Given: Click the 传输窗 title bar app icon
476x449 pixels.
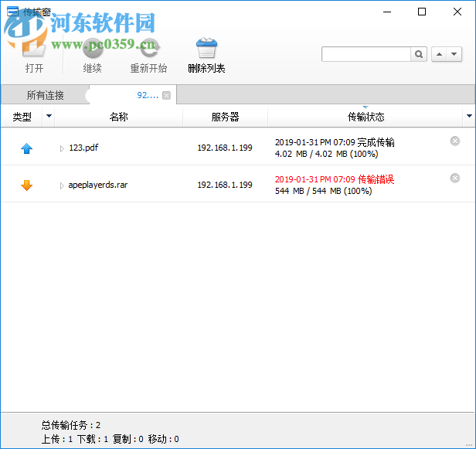Looking at the screenshot, I should tap(12, 12).
